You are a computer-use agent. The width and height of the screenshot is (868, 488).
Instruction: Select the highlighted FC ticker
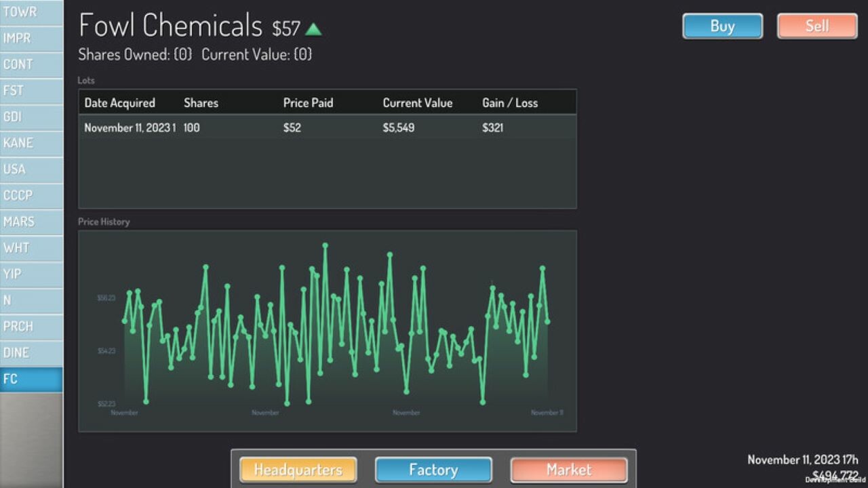31,380
